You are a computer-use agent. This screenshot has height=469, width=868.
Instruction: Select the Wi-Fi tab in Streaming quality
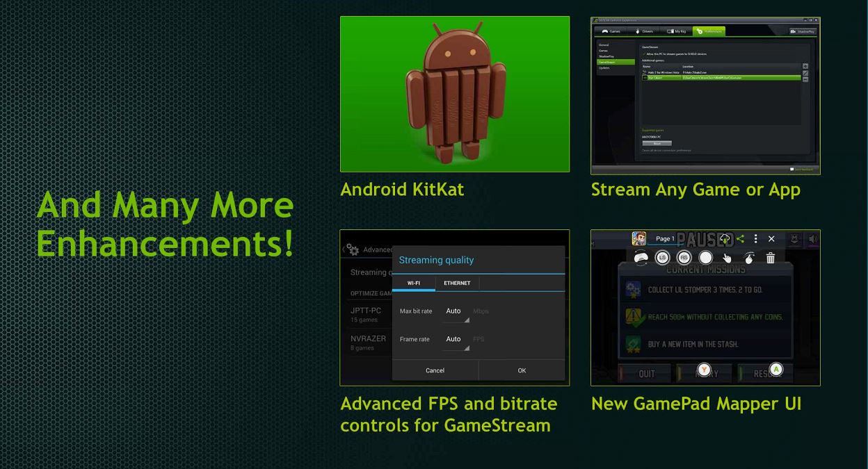tap(414, 283)
